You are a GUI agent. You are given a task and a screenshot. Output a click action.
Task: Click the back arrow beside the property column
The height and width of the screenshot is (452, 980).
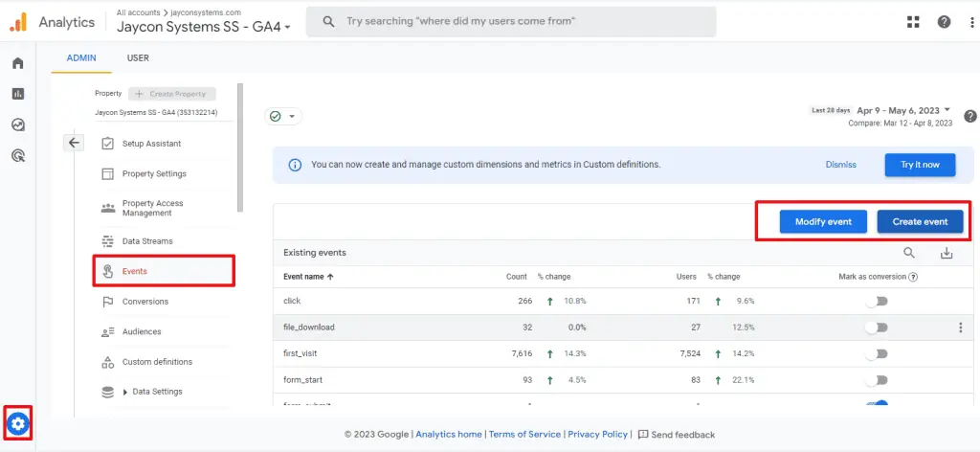pos(75,143)
